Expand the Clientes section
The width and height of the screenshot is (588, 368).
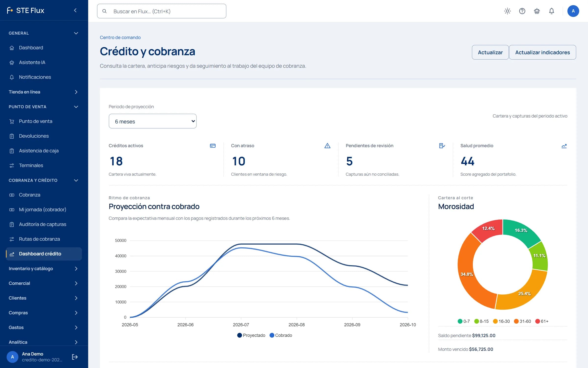tap(44, 298)
